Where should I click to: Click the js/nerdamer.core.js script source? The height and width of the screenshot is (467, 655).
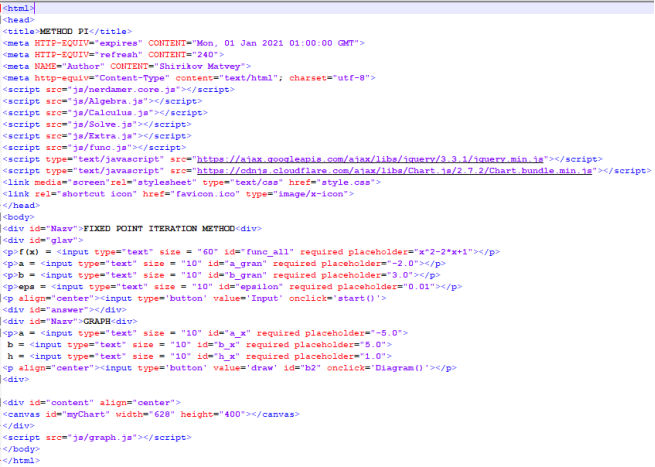[x=125, y=90]
